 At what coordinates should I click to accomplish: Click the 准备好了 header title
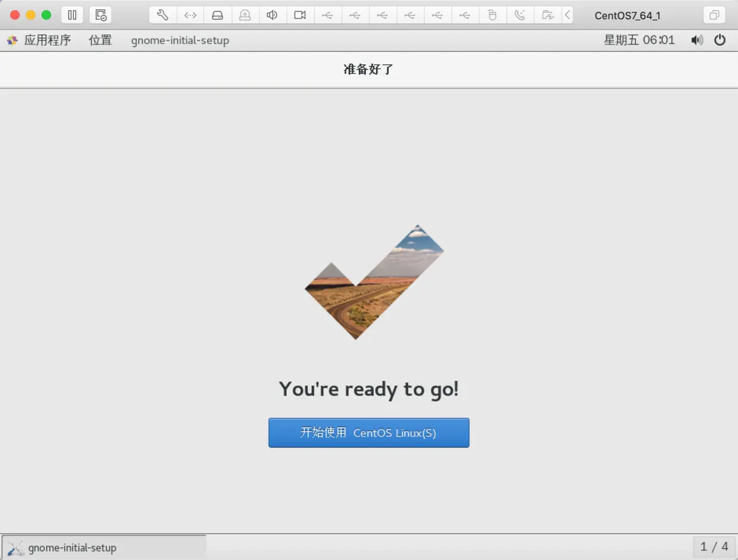pyautogui.click(x=369, y=70)
